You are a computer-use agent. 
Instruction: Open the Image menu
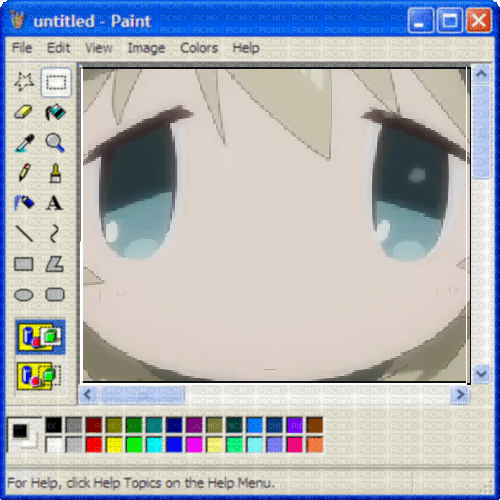pos(146,48)
